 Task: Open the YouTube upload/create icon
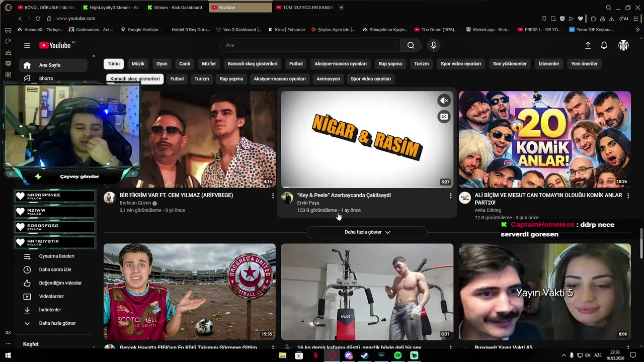pos(588,45)
